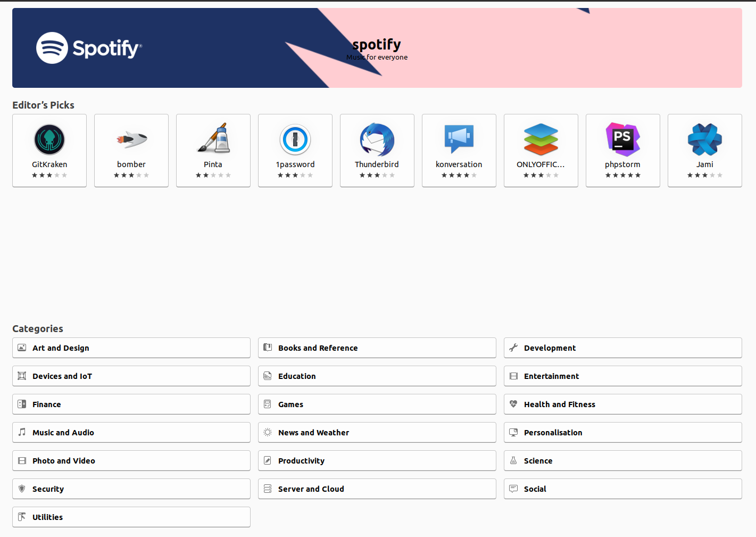Click the ONLYOFFIC… truncated app name
The image size is (756, 537).
pyautogui.click(x=541, y=164)
